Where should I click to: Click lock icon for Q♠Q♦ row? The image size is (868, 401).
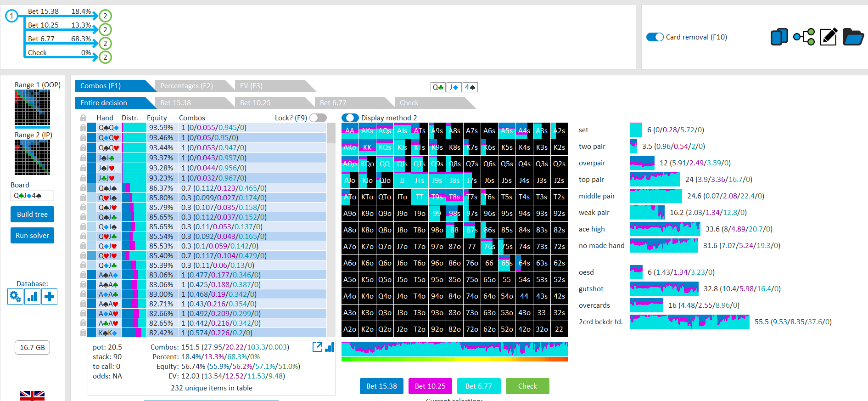83,128
